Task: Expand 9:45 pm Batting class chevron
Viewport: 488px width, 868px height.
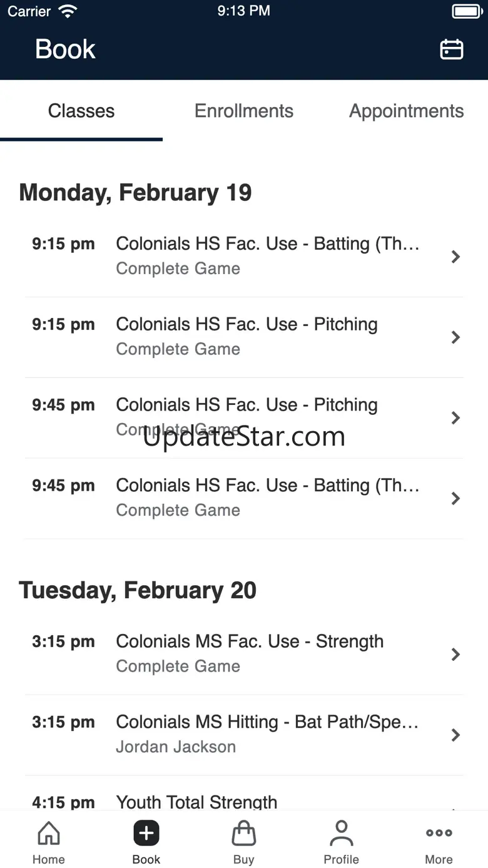Action: coord(456,498)
